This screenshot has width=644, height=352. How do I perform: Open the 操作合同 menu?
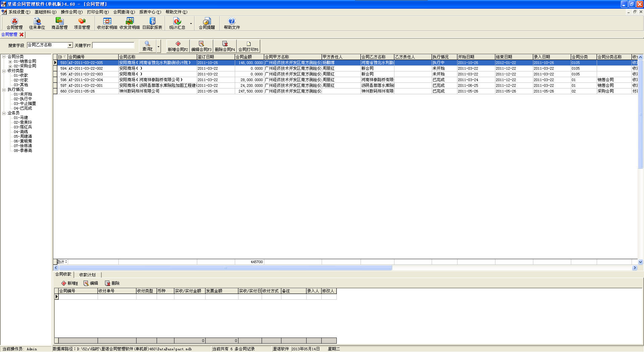point(71,12)
